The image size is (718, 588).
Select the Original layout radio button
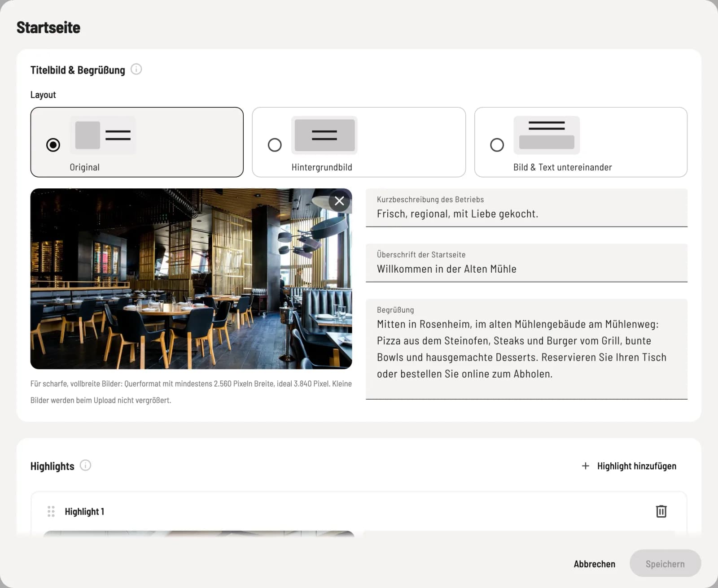coord(53,145)
